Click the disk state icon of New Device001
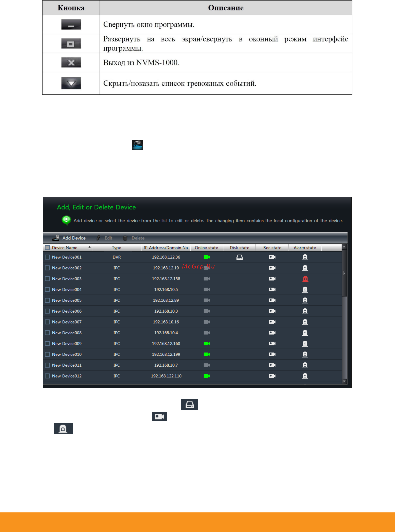This screenshot has width=395, height=532. pyautogui.click(x=240, y=257)
